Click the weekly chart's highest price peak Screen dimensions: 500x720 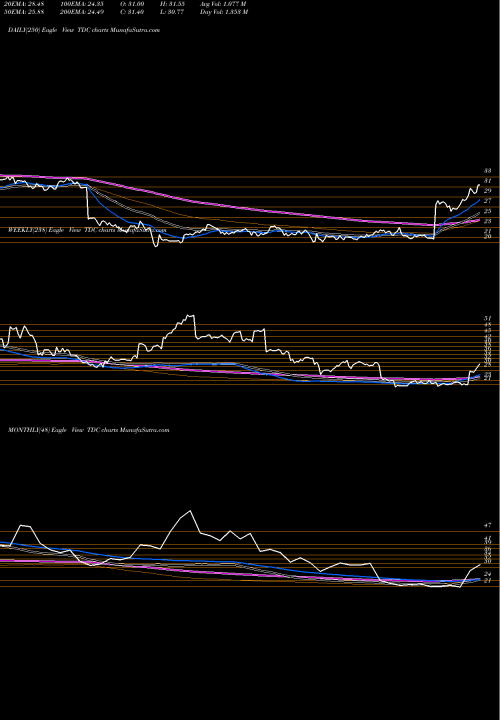coord(188,315)
